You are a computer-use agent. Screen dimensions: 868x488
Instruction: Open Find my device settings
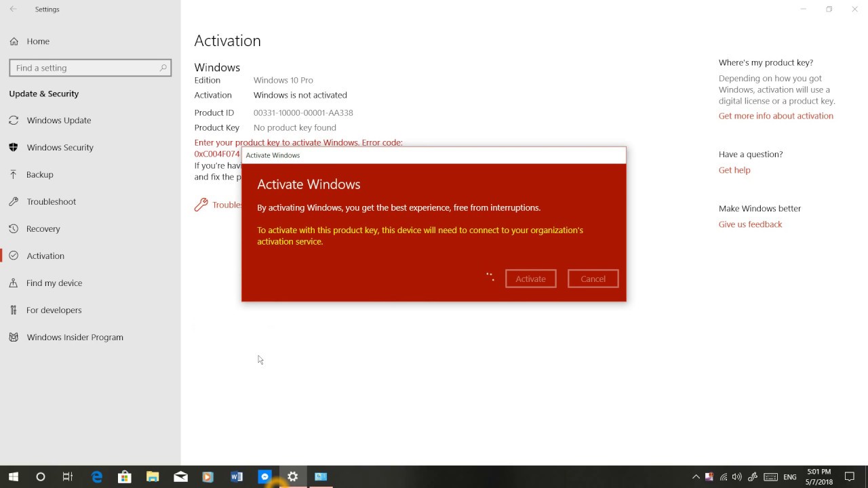[54, 283]
